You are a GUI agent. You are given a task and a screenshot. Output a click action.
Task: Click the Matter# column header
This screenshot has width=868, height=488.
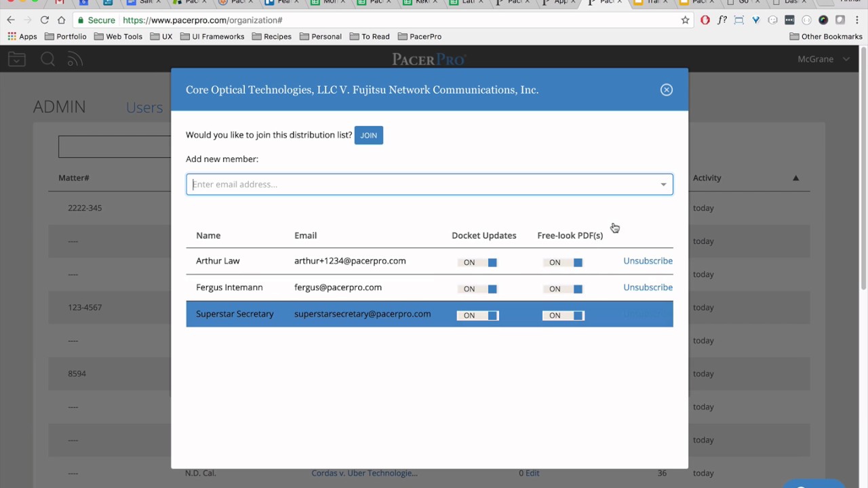point(74,178)
